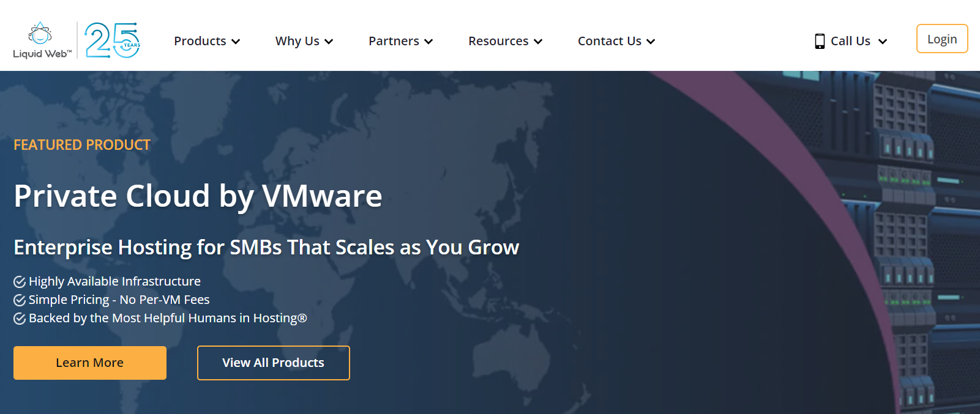The width and height of the screenshot is (980, 414).
Task: Click the checkmark icon beside Simple Pricing
Action: click(20, 300)
